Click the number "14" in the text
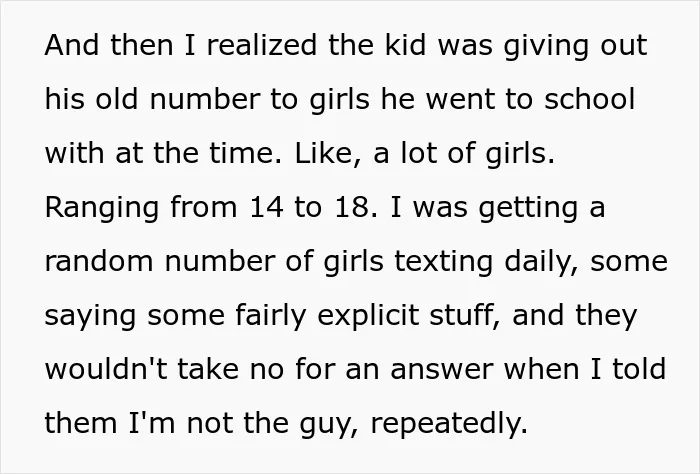The image size is (700, 474). point(266,208)
